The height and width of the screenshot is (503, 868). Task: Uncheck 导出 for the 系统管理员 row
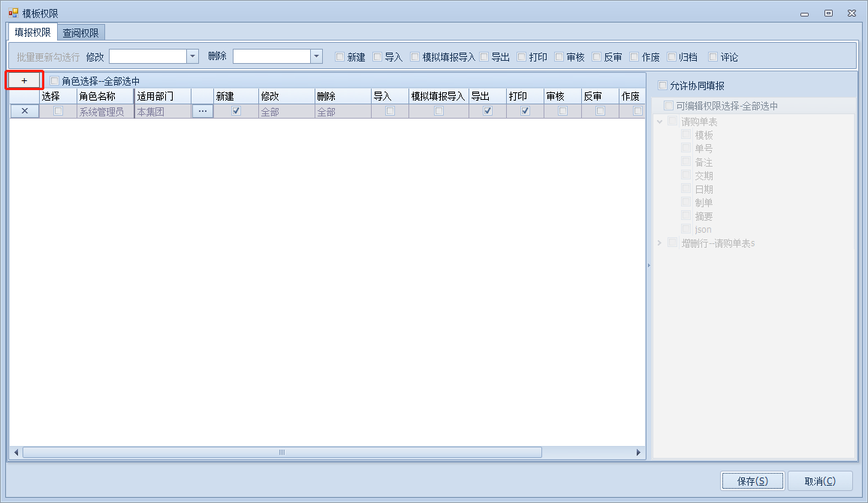point(487,111)
